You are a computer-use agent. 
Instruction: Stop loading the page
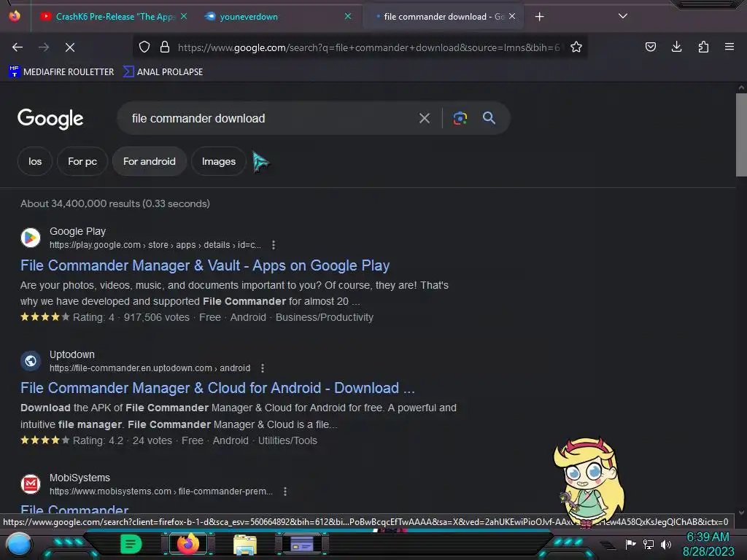[70, 47]
